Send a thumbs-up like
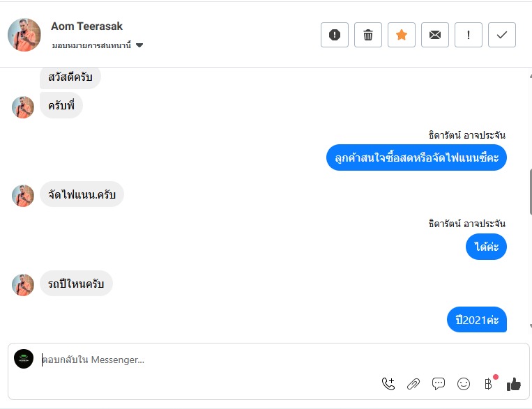 [x=514, y=383]
